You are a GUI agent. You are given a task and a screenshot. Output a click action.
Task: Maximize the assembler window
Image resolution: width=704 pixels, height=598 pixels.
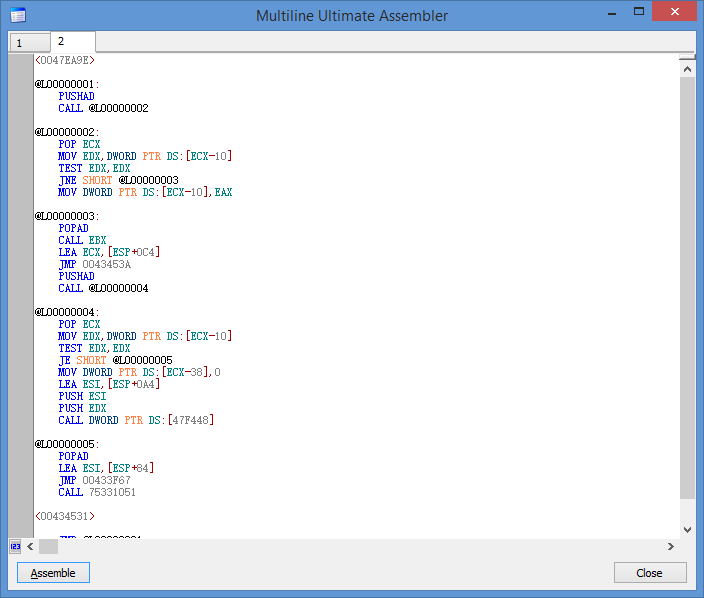pyautogui.click(x=638, y=12)
